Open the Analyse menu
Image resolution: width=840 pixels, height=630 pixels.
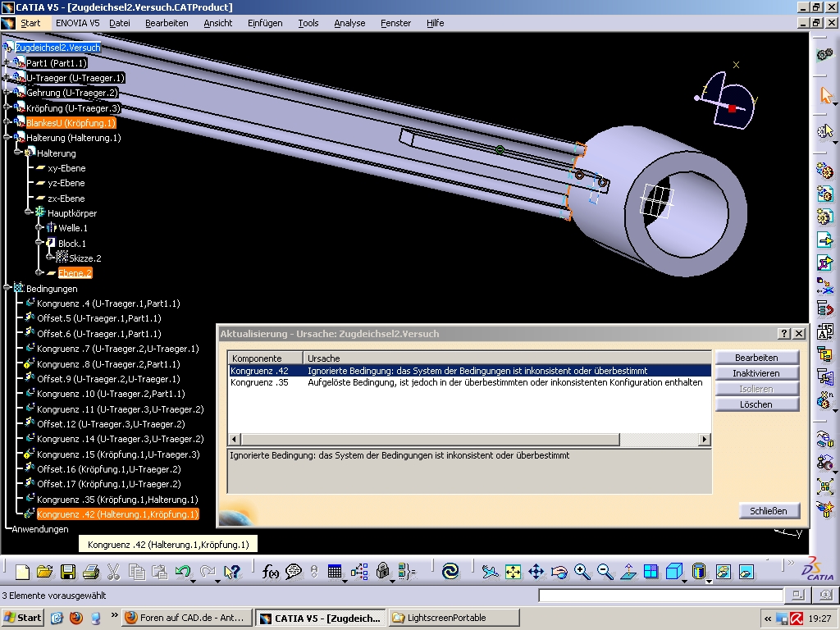pyautogui.click(x=349, y=23)
